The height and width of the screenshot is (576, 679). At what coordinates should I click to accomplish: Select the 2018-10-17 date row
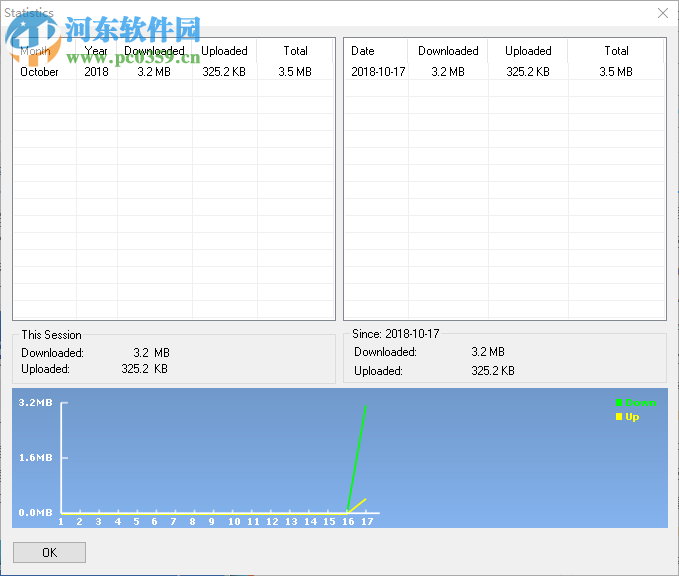tap(505, 71)
